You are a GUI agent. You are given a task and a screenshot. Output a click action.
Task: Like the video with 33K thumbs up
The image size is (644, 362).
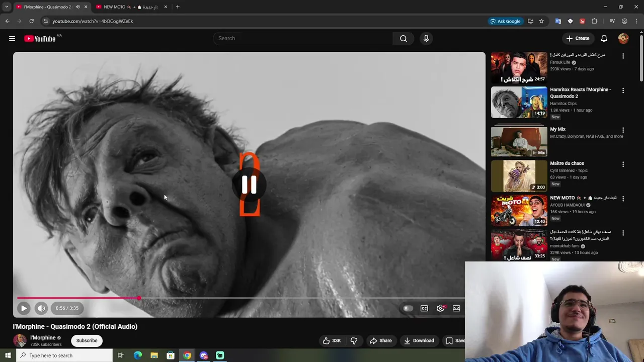click(332, 340)
